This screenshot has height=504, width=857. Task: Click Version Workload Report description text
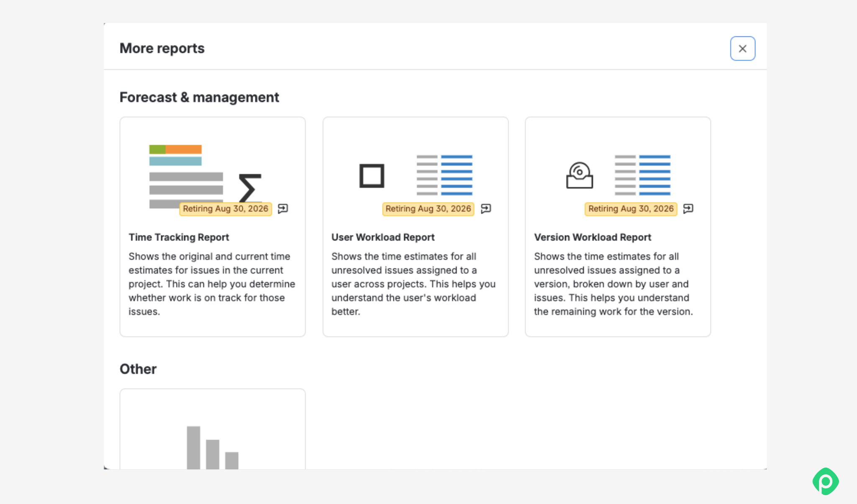click(x=613, y=284)
